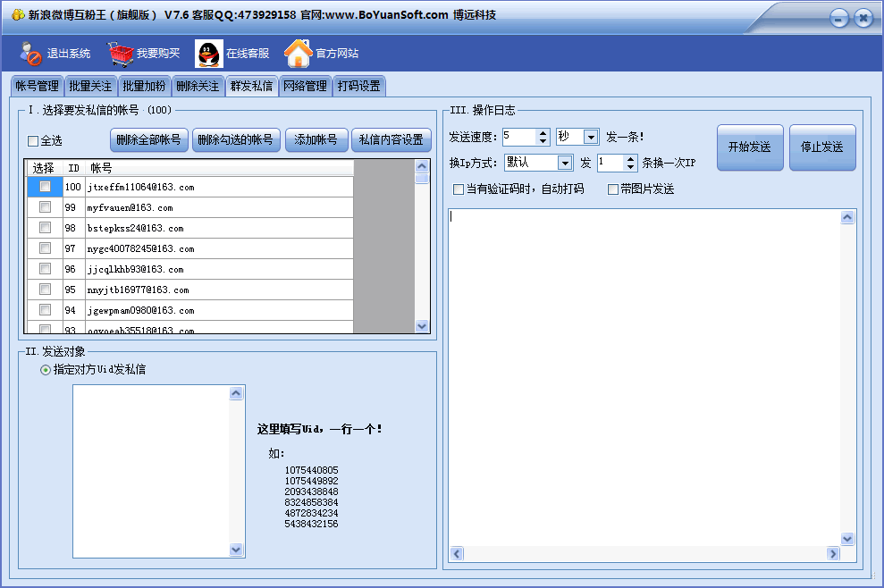Viewport: 884px width, 588px height.
Task: Minimize the window with title bar button
Action: pyautogui.click(x=838, y=18)
